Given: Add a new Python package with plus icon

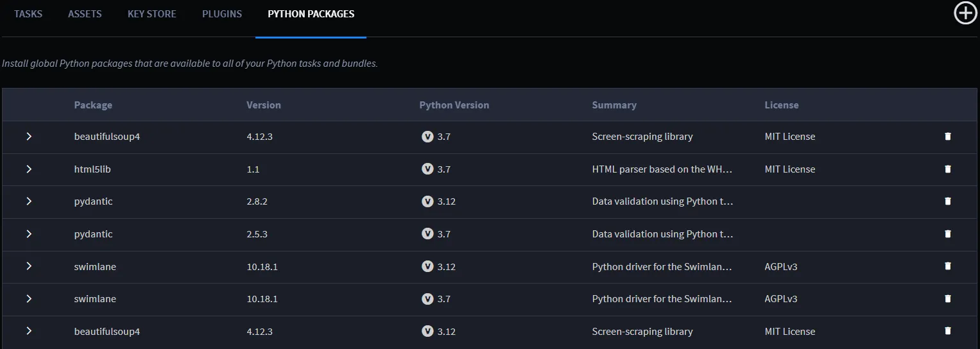Looking at the screenshot, I should [x=965, y=13].
